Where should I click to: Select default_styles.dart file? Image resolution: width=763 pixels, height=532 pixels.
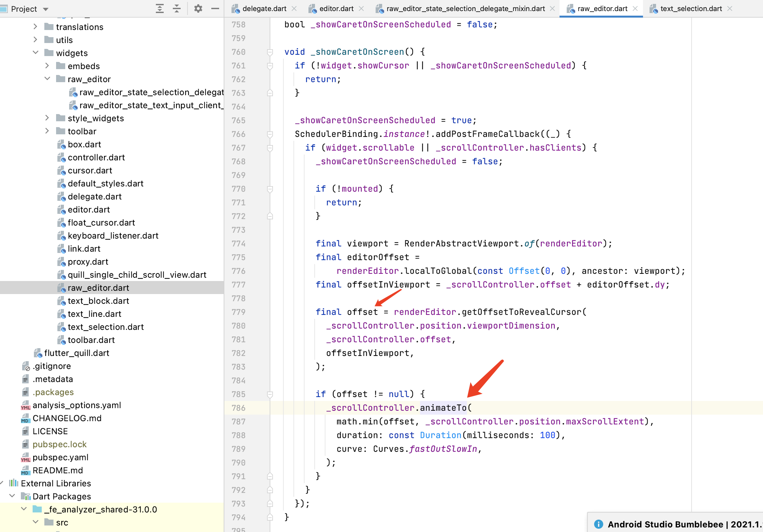[105, 183]
